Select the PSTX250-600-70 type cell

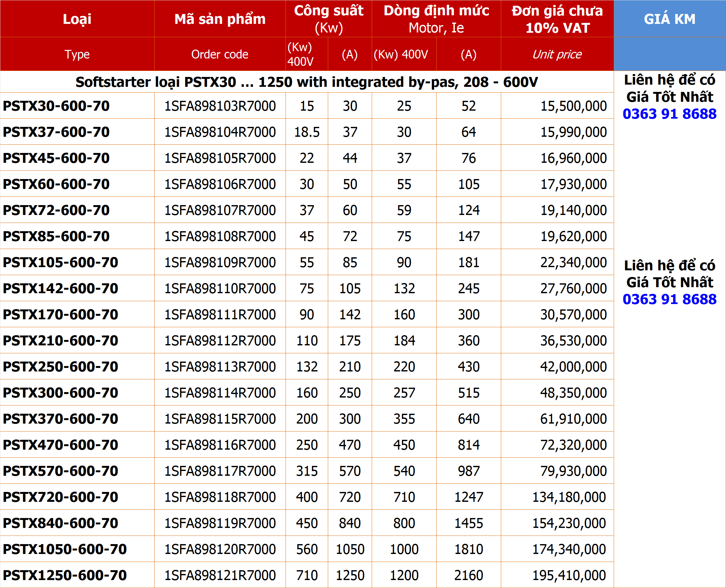click(77, 366)
